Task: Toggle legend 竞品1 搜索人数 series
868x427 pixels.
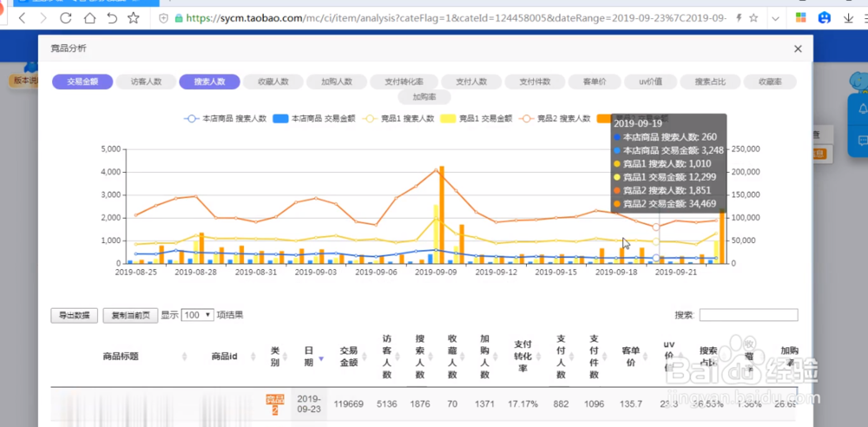Action: [x=398, y=119]
